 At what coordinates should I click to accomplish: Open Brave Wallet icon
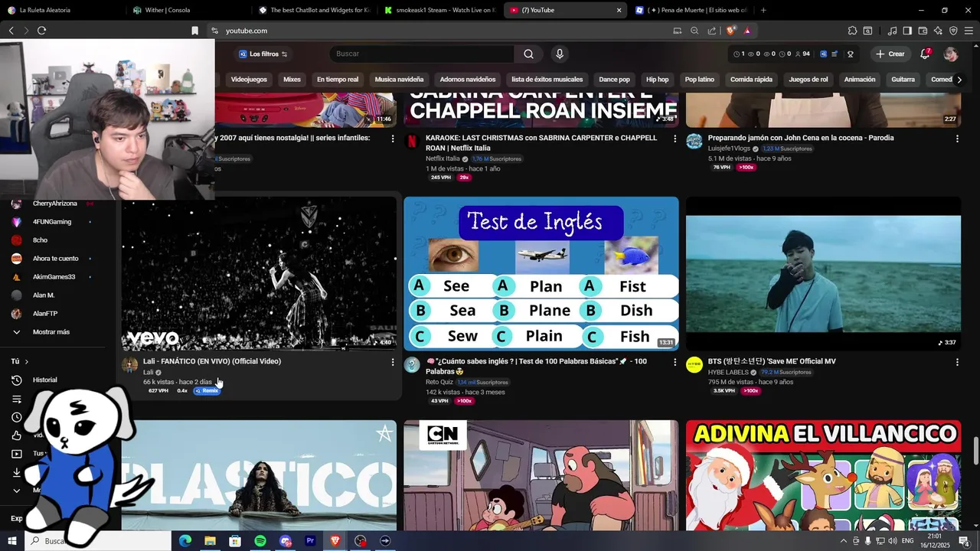coord(923,31)
